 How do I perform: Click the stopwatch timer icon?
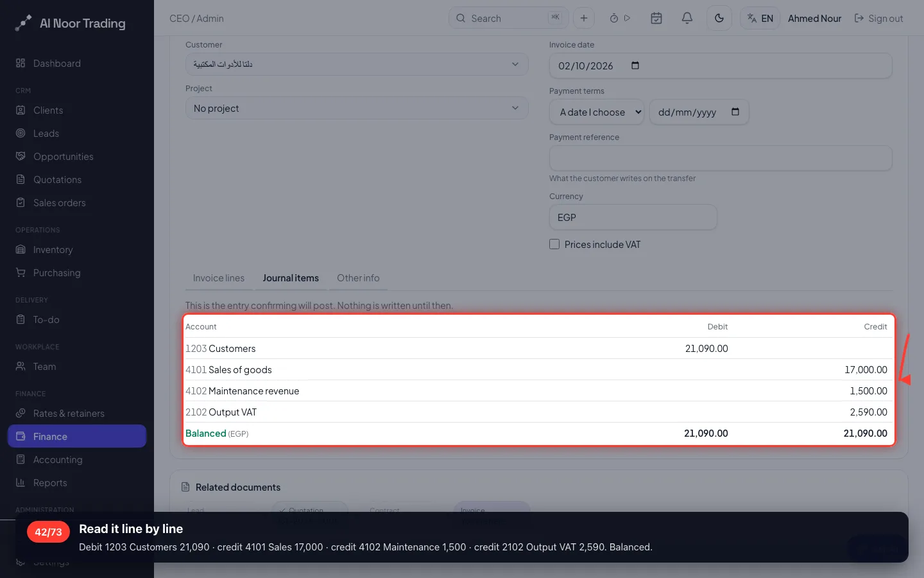pyautogui.click(x=614, y=19)
